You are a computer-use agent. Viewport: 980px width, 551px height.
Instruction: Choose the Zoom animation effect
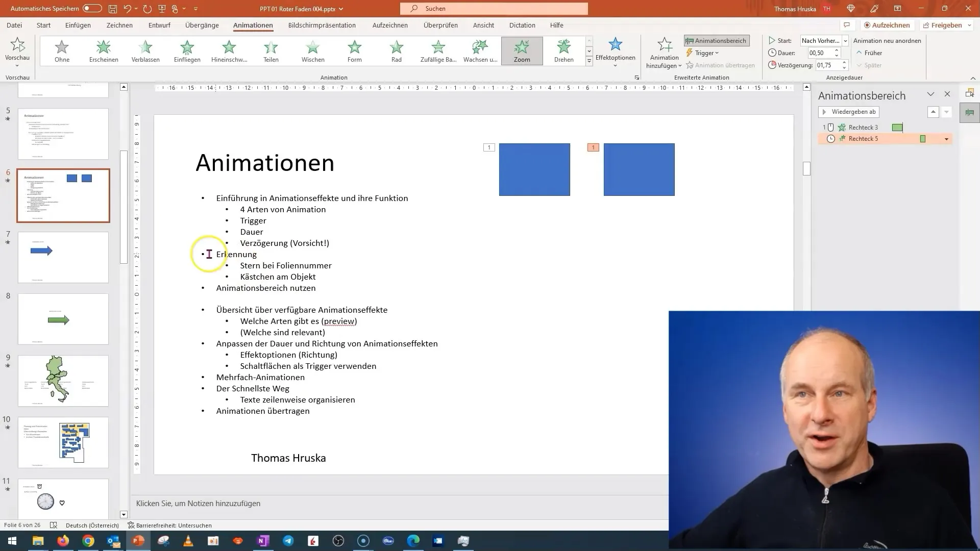tap(522, 51)
